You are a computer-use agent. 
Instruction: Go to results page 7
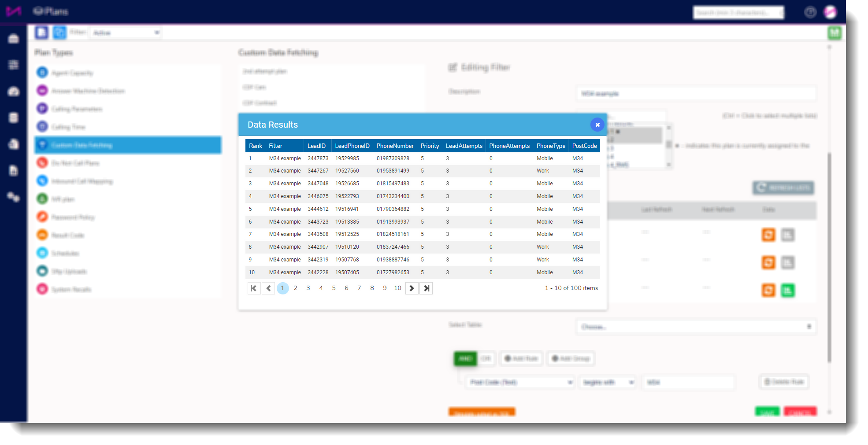pyautogui.click(x=359, y=288)
